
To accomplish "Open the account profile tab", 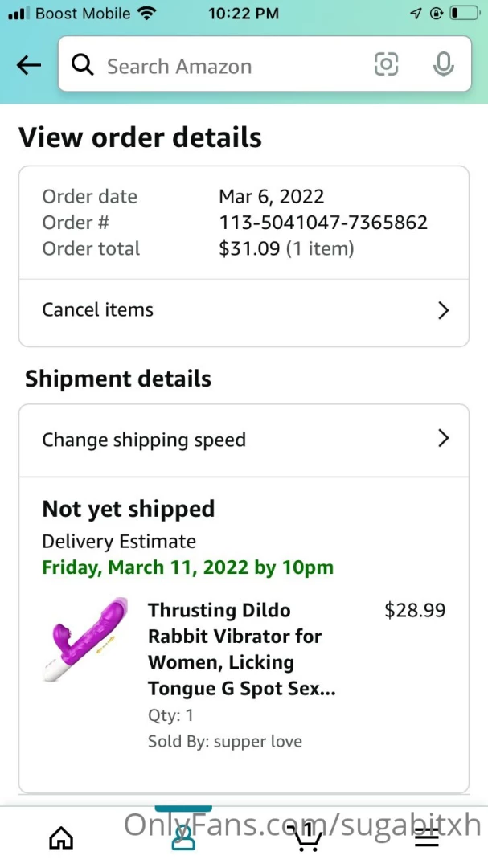I will pyautogui.click(x=183, y=837).
